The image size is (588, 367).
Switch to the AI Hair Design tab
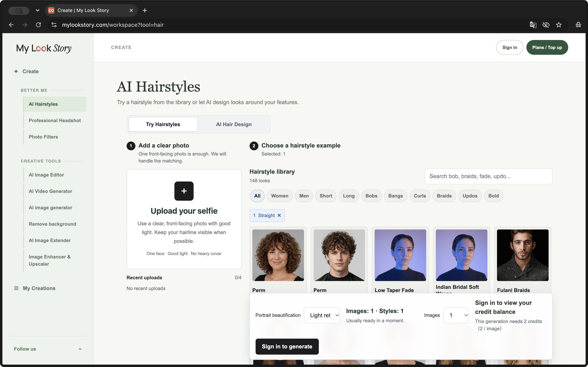pos(234,124)
